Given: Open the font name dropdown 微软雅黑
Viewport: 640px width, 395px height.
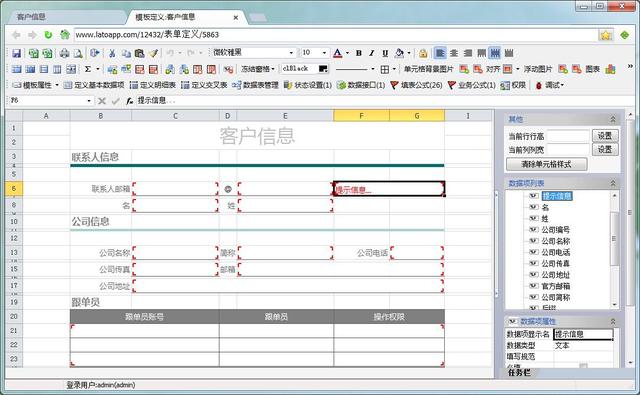Looking at the screenshot, I should (x=291, y=53).
